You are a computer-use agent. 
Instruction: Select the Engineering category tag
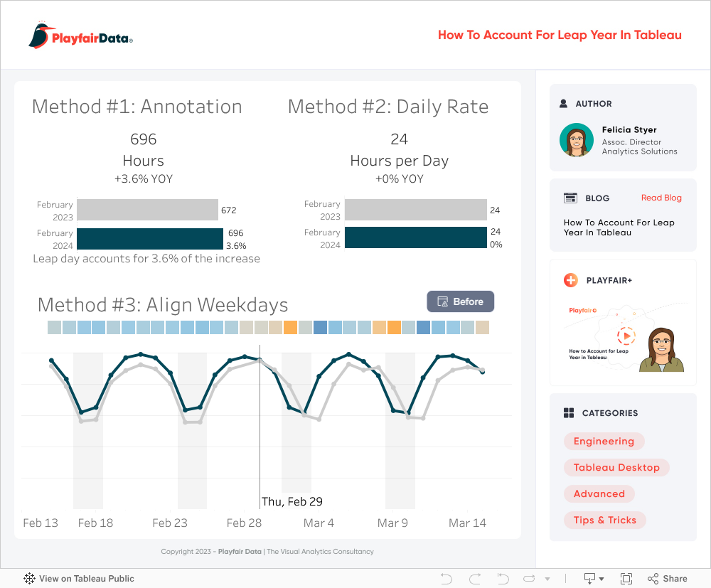[x=604, y=441]
